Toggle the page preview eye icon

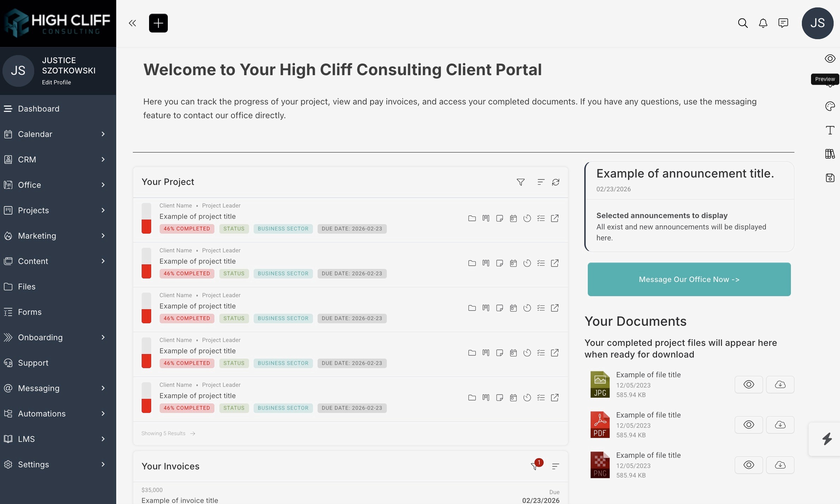[830, 59]
